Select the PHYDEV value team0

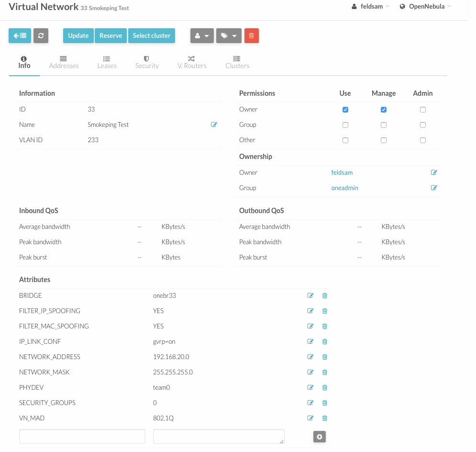[x=162, y=387]
